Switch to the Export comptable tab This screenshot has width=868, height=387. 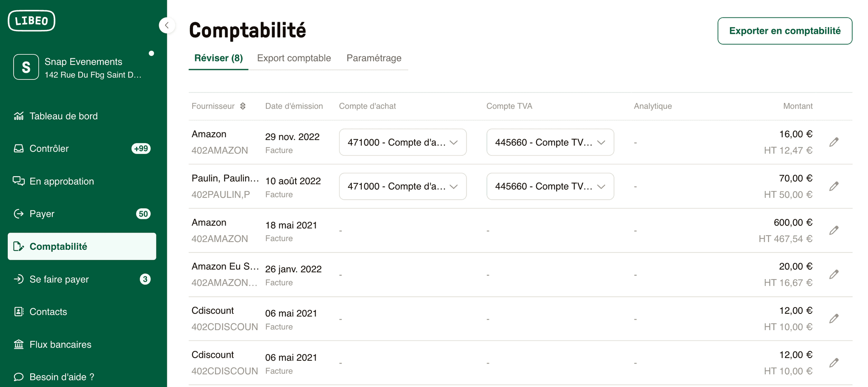294,58
